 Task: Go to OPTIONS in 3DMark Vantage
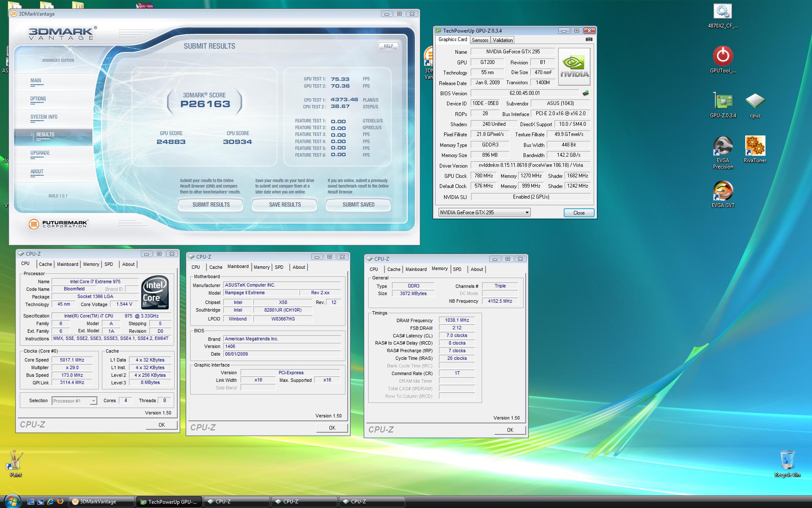coord(38,99)
